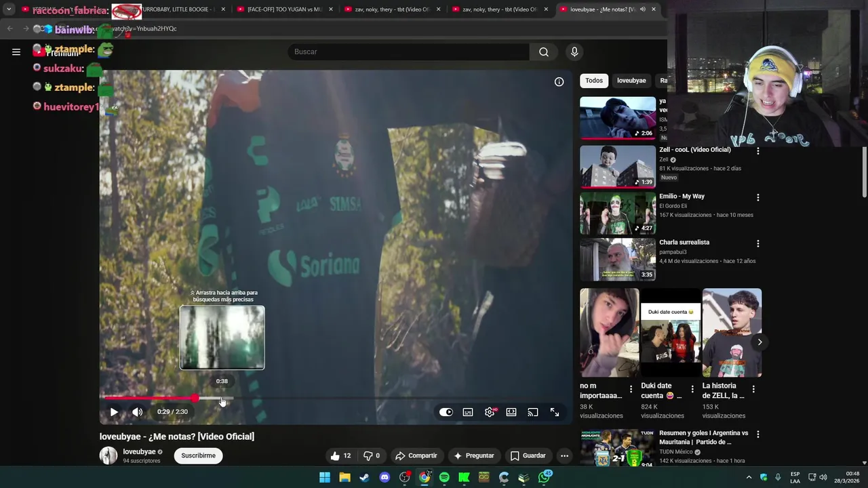Open Steam from the taskbar

(365, 477)
